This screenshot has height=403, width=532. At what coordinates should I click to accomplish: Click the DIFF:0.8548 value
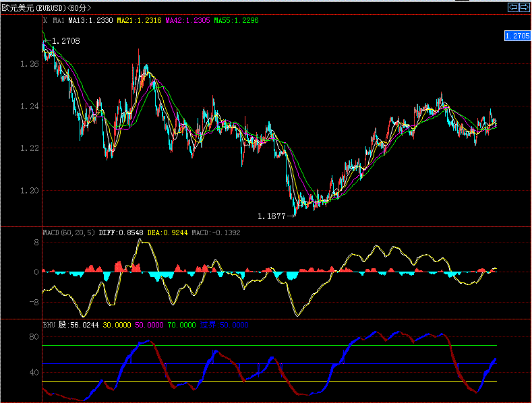pos(121,232)
